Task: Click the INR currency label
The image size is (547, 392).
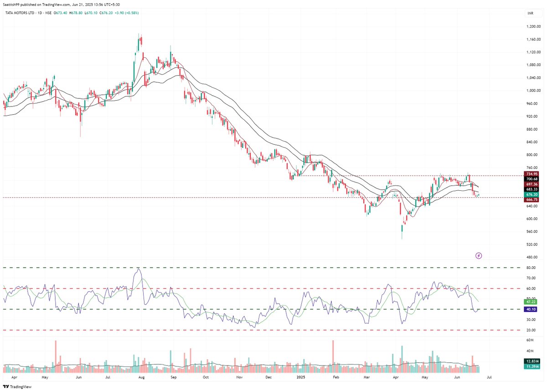Action: click(530, 14)
